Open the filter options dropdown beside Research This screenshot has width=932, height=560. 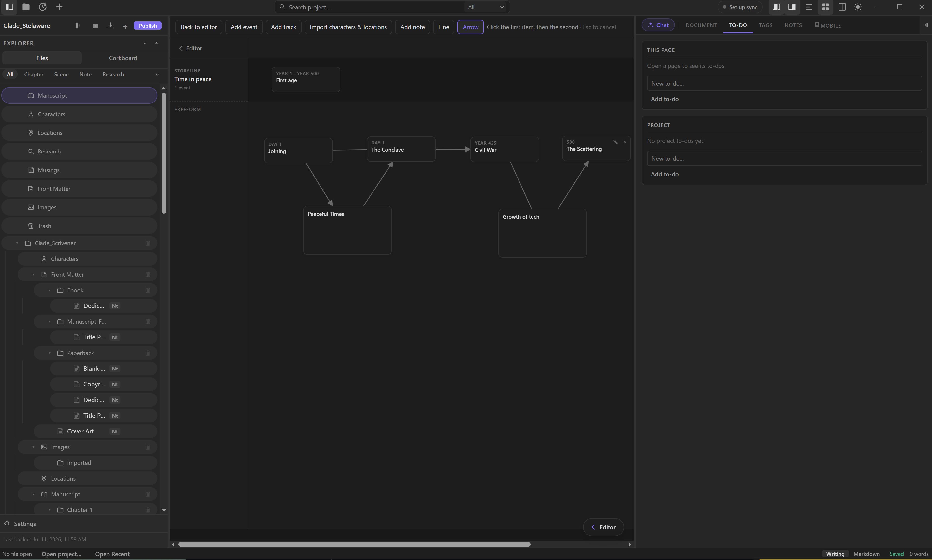tap(158, 74)
